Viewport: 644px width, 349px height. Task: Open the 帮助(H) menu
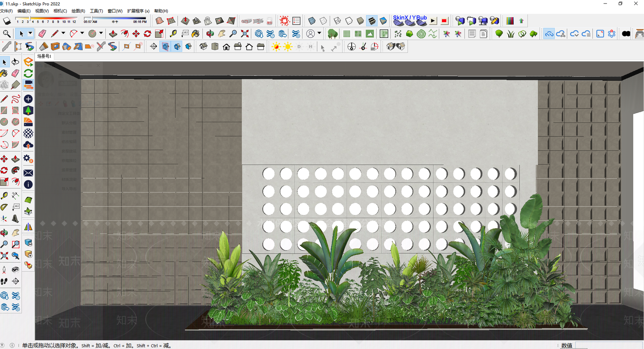tap(161, 11)
